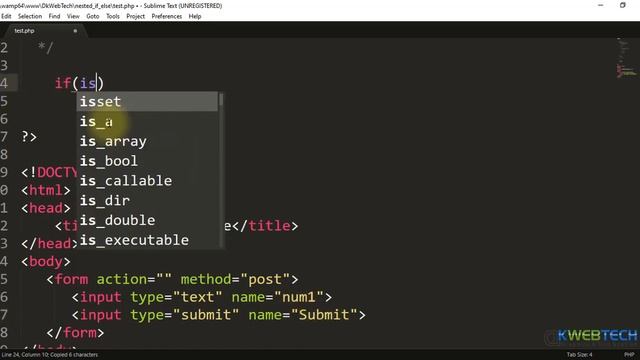Choose is_a from autocomplete list
The height and width of the screenshot is (360, 640).
(x=147, y=121)
